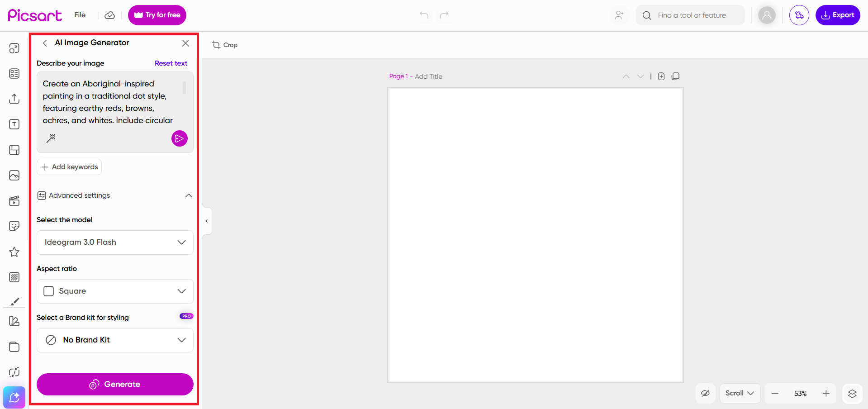Click the prompt text box scrollbar

(x=184, y=87)
